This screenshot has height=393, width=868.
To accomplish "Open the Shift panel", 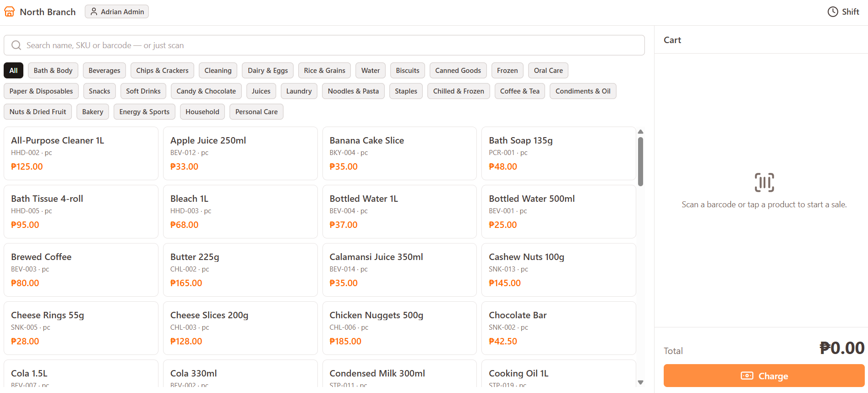I will (843, 12).
